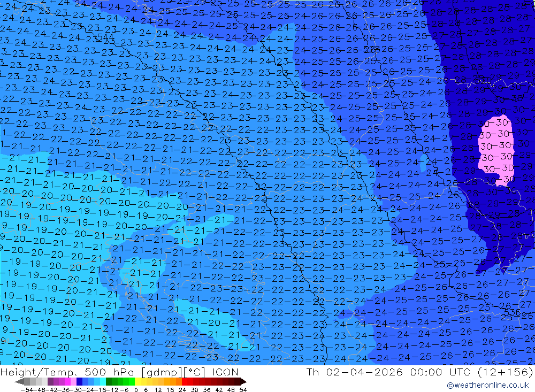Screen dimensions: 535x392
Task: Click the '(12+156)' forecast run label
Action: point(505,372)
